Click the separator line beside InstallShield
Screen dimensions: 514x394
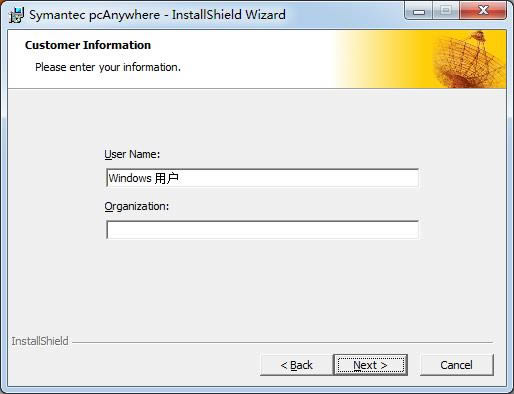(x=283, y=342)
